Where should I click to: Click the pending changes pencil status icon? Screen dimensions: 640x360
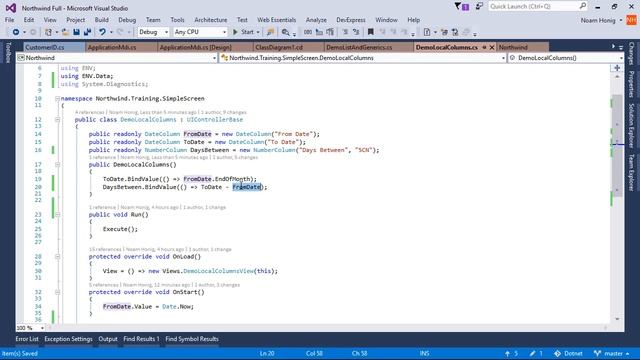point(533,353)
